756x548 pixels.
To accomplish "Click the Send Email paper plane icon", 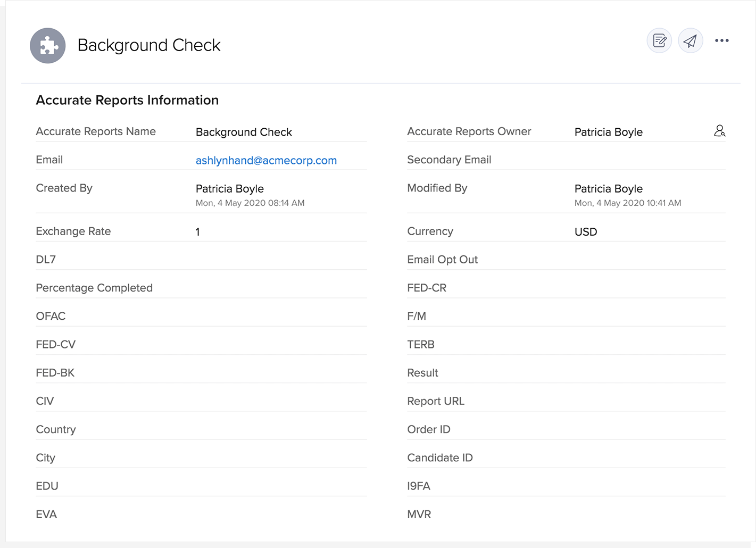I will coord(690,40).
